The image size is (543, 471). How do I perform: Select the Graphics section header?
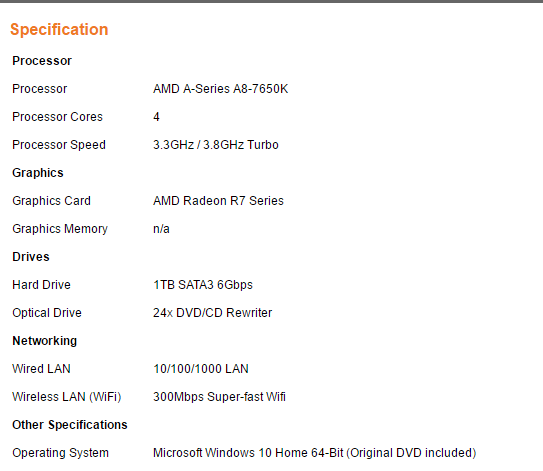[x=38, y=173]
